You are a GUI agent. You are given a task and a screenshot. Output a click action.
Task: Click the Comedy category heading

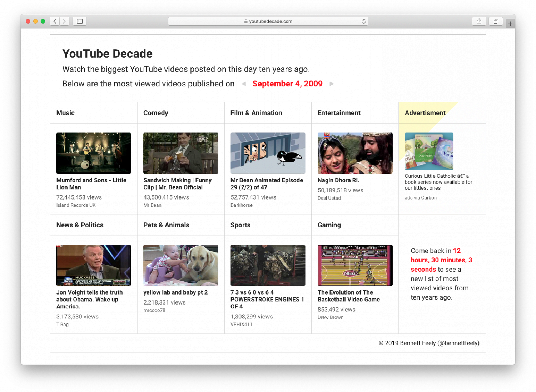pos(156,113)
